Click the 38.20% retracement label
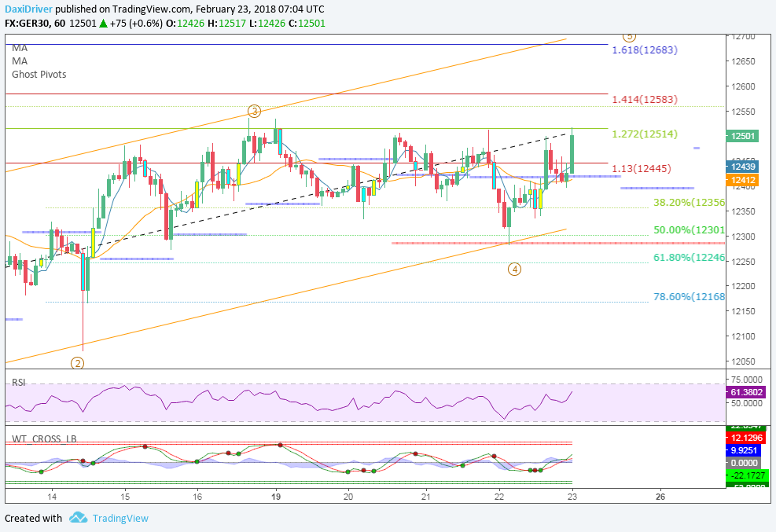This screenshot has width=776, height=532. 689,202
